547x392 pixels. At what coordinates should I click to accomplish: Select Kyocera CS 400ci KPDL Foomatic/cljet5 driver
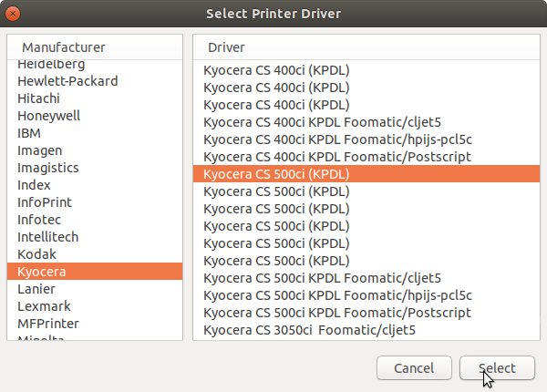[x=366, y=122]
